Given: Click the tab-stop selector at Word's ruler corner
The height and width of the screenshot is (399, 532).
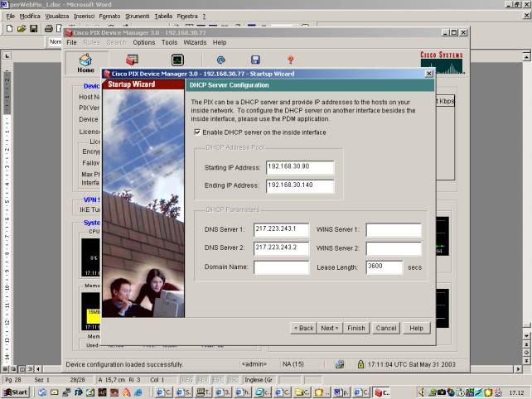Looking at the screenshot, I should coord(7,56).
